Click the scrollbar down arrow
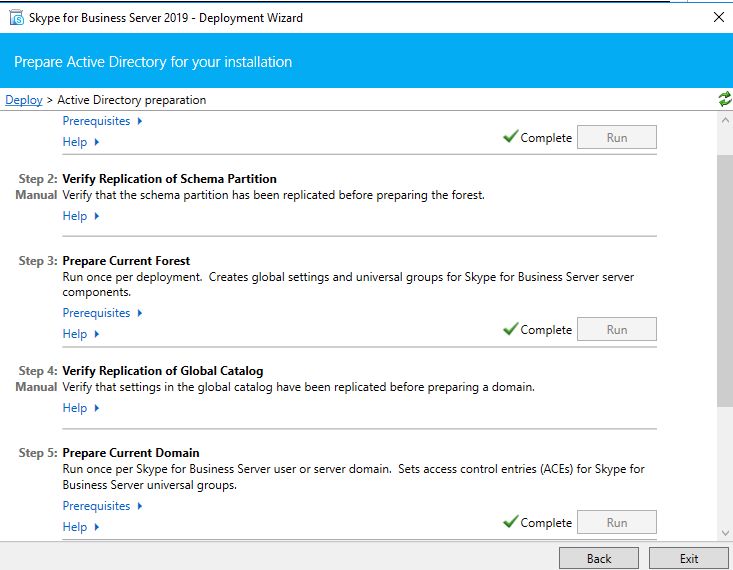 [725, 533]
